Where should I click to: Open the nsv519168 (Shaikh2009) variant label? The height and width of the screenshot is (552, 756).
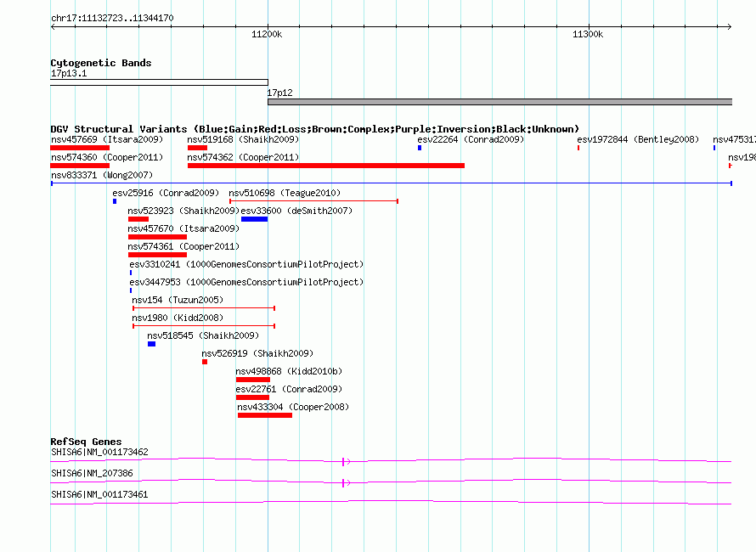pos(243,139)
